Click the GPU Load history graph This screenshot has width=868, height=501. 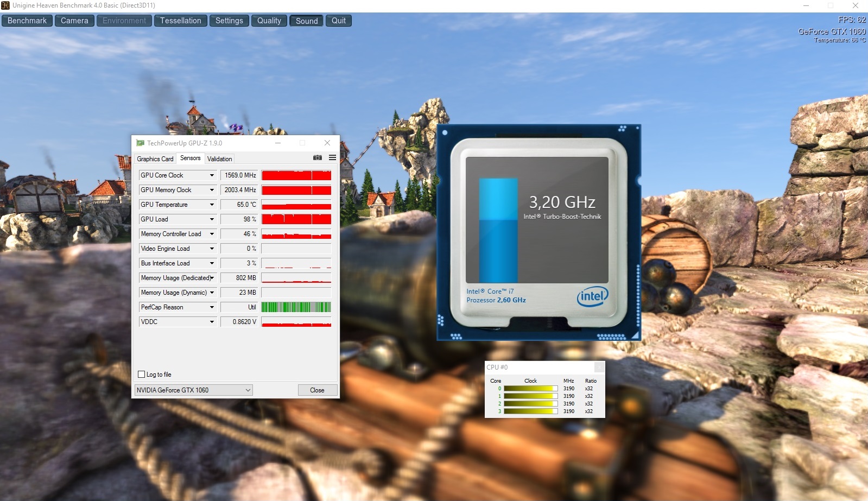click(x=296, y=219)
